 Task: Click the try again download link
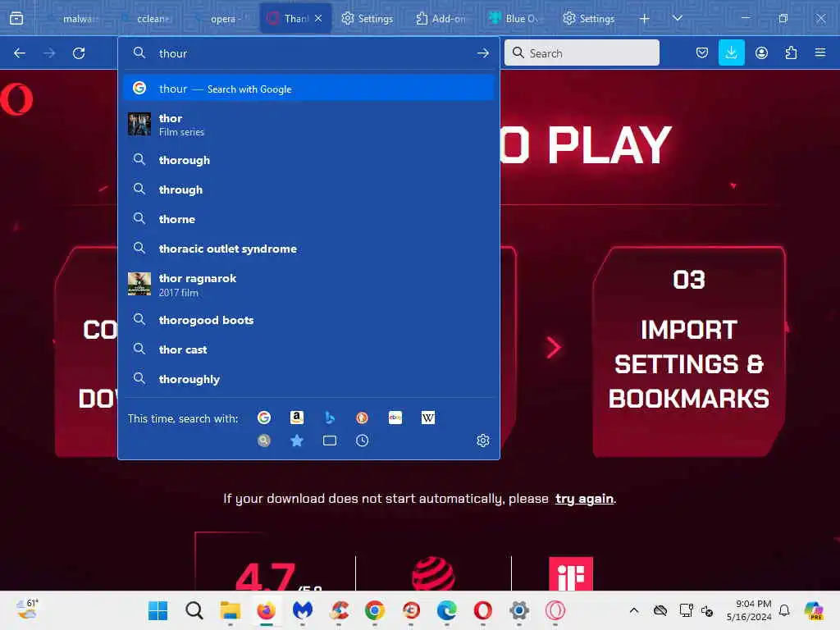coord(584,499)
